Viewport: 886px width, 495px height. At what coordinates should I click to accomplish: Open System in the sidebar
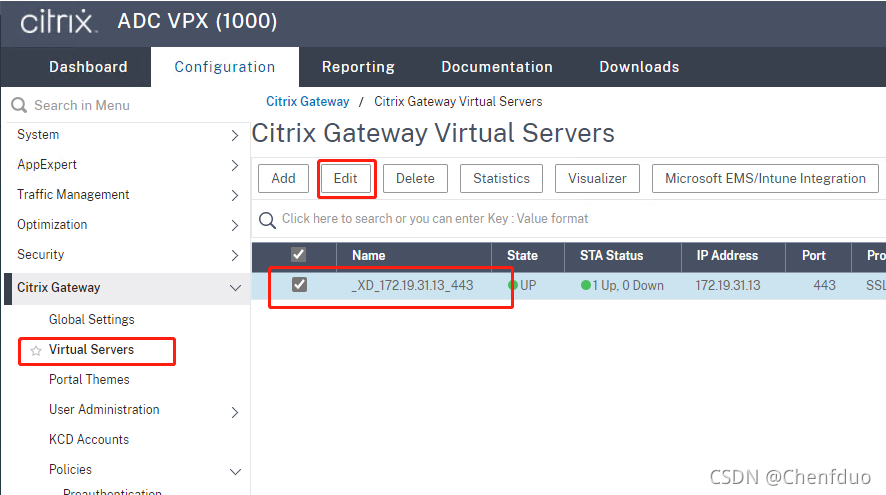38,134
